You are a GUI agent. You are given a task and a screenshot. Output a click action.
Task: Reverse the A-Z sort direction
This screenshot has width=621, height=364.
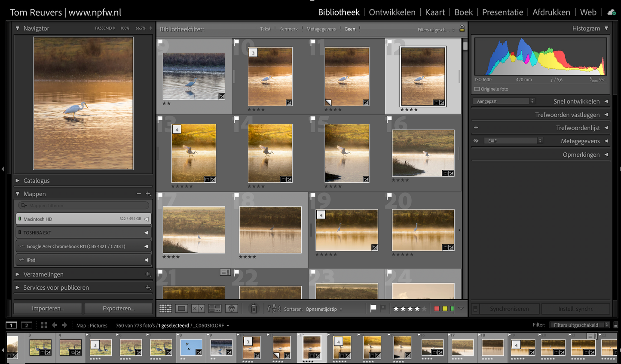(x=274, y=309)
